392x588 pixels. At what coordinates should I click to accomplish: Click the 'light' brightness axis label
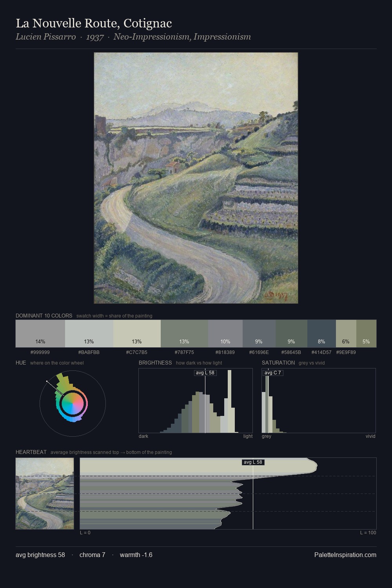click(x=248, y=436)
